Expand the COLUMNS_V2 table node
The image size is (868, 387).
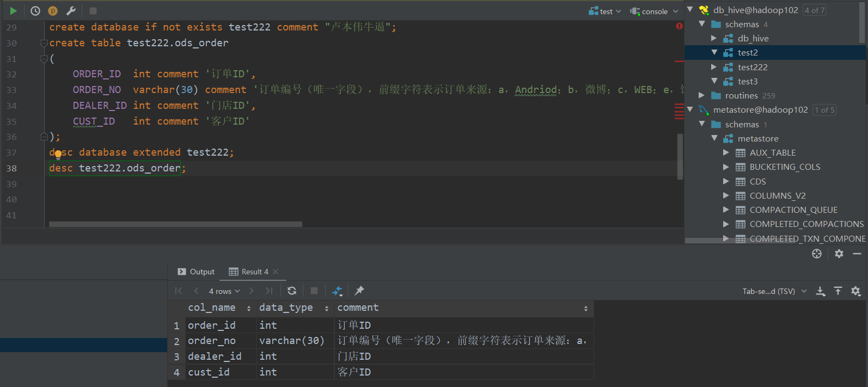pyautogui.click(x=726, y=195)
